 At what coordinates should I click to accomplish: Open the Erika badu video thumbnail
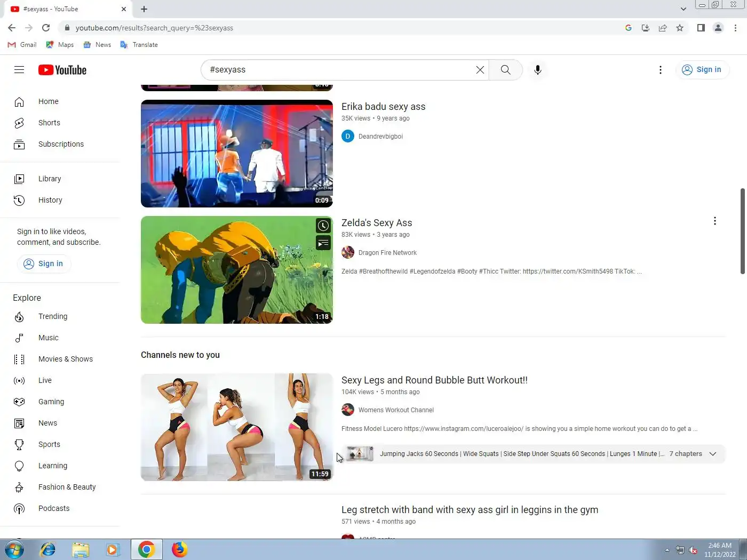(237, 154)
